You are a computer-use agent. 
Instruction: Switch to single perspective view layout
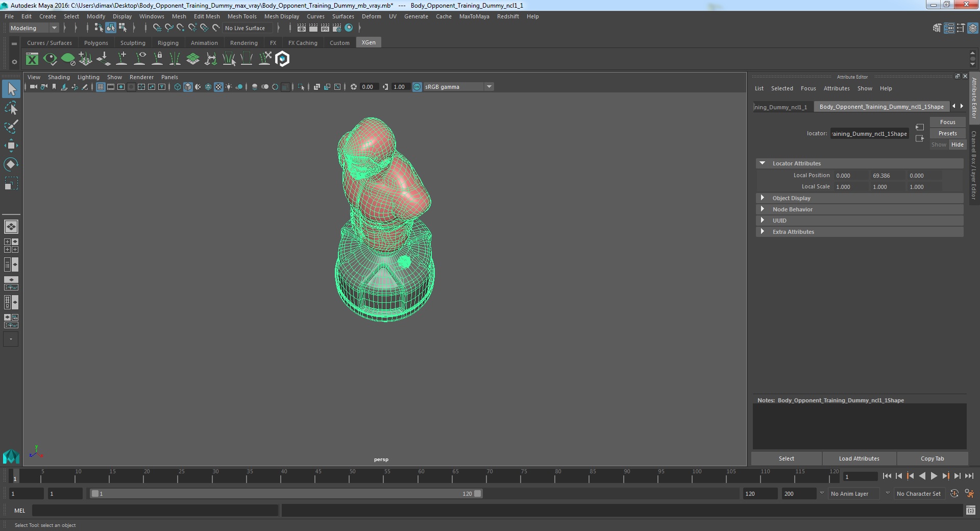pos(11,226)
